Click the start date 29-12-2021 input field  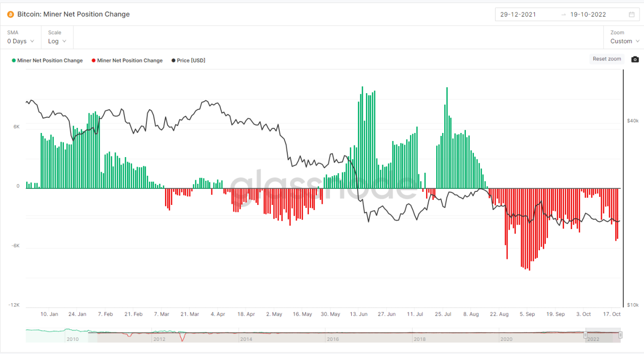click(x=518, y=14)
